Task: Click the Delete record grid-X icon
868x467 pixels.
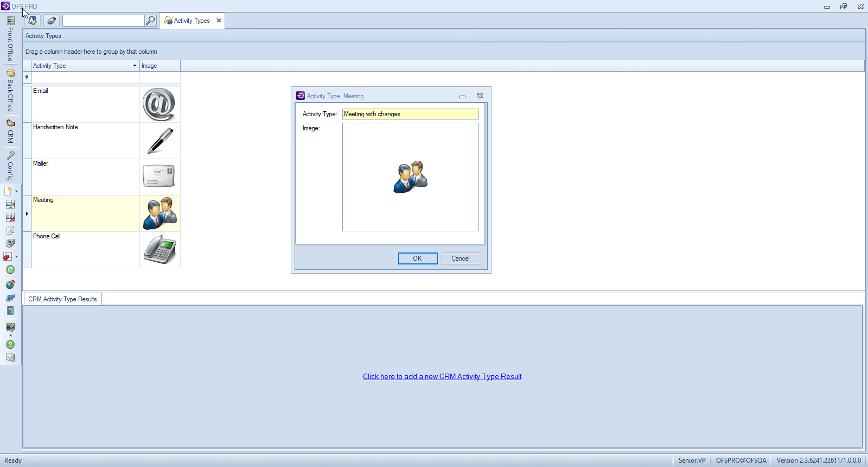Action: click(10, 217)
